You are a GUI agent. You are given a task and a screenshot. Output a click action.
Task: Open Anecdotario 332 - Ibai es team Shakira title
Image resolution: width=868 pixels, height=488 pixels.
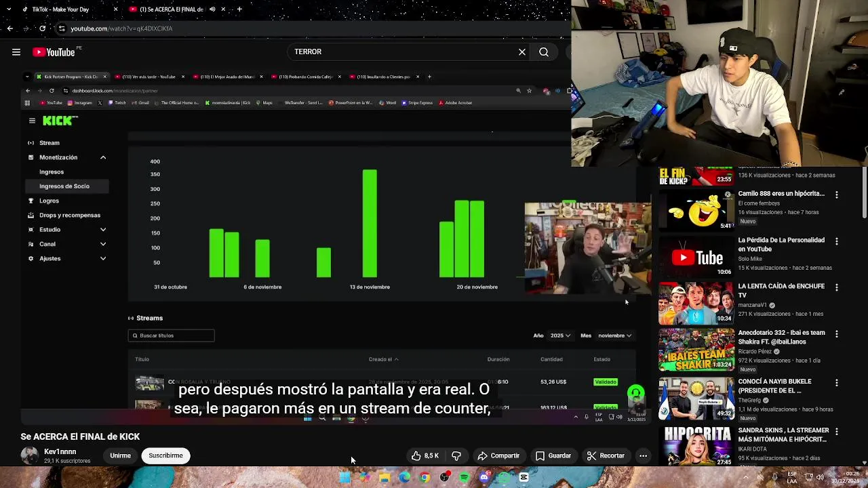(781, 337)
